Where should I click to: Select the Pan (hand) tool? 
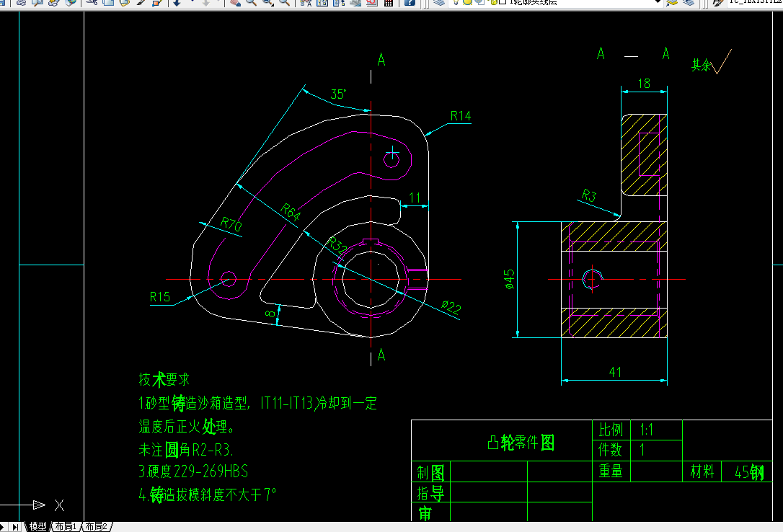click(234, 4)
